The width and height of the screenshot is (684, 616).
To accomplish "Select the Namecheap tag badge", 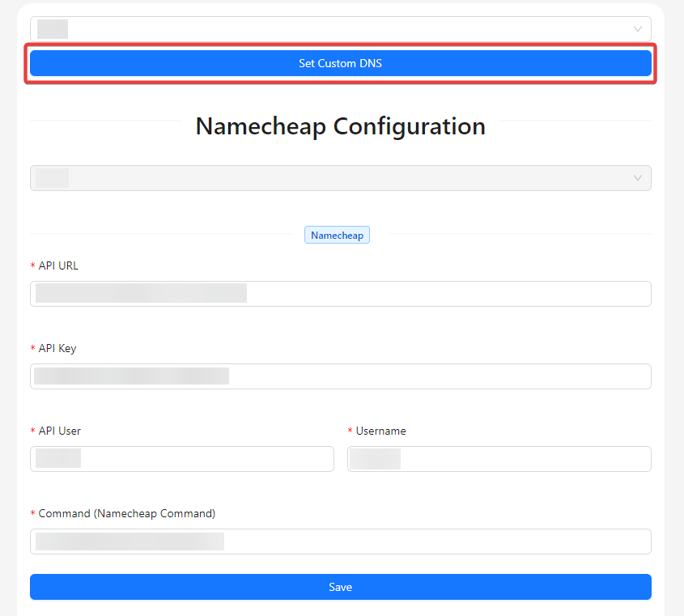I will 337,235.
